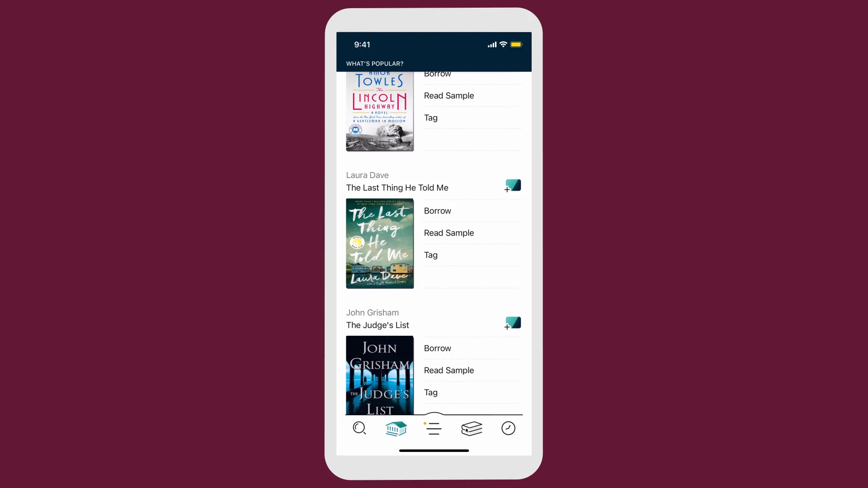The width and height of the screenshot is (868, 488).
Task: Toggle the wishlist button for The Last Thing He Told Me
Action: point(511,185)
